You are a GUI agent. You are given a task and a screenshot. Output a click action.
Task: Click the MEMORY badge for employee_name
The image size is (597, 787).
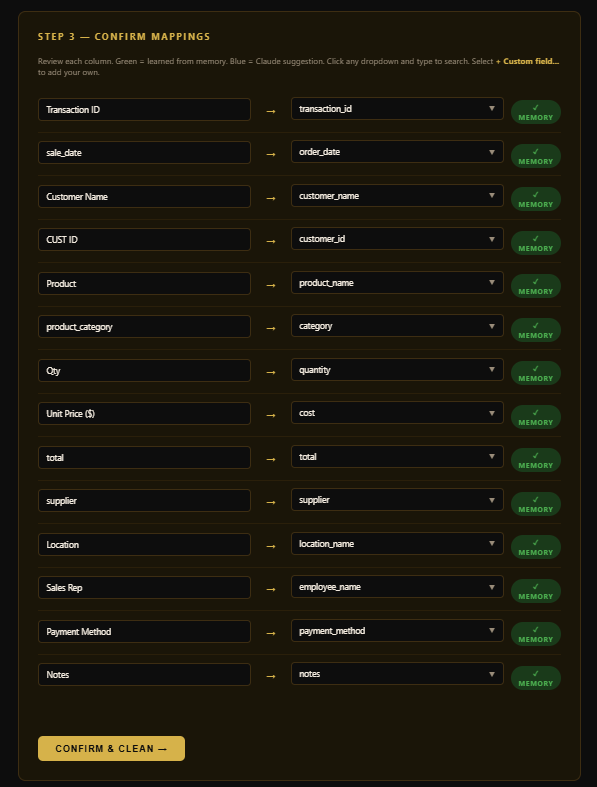coord(536,591)
